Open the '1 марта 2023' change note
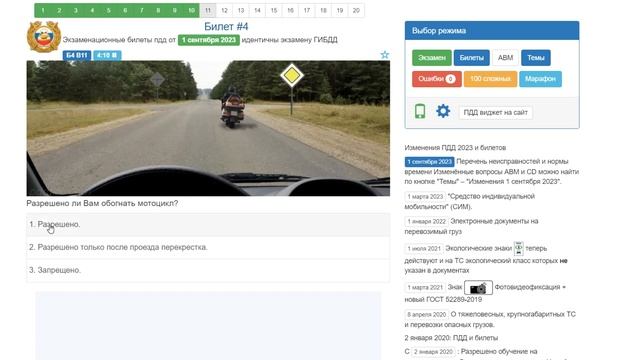The width and height of the screenshot is (640, 360). (x=425, y=197)
